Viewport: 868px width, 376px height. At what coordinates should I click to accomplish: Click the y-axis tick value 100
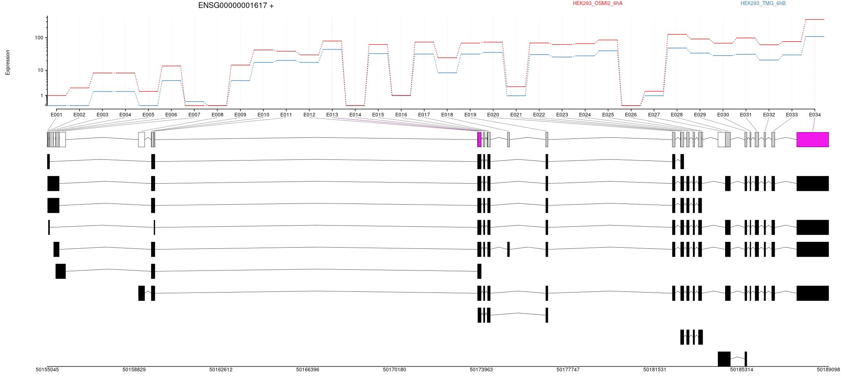coord(39,38)
